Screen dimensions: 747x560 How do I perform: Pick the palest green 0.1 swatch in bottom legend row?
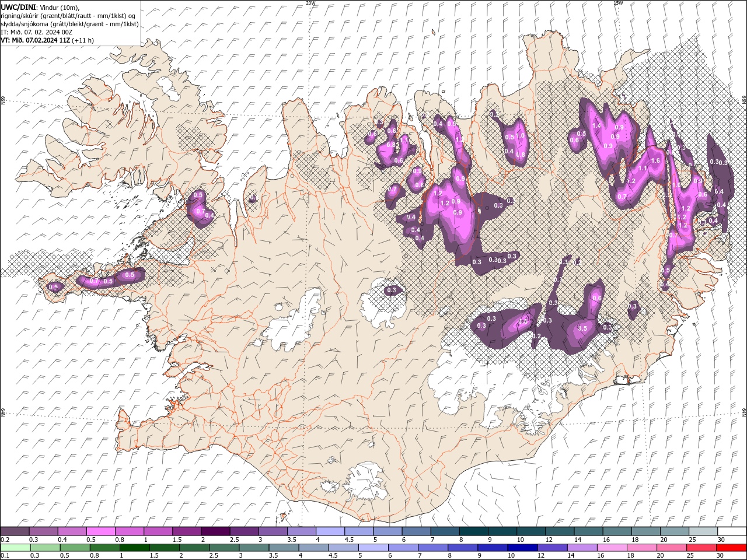pos(15,547)
